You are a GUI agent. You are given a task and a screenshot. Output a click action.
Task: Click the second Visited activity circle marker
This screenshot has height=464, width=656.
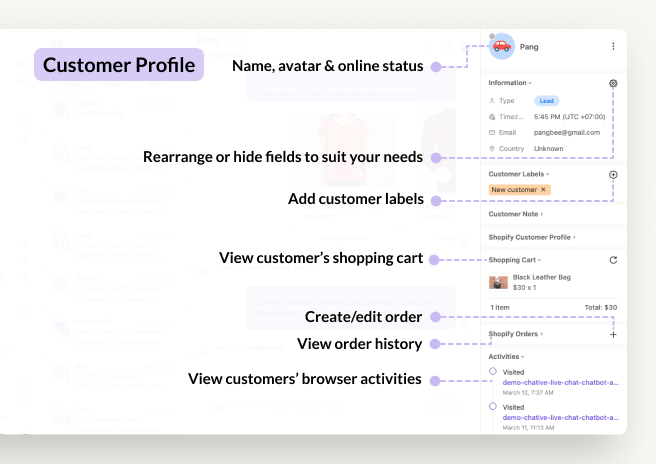[493, 406]
